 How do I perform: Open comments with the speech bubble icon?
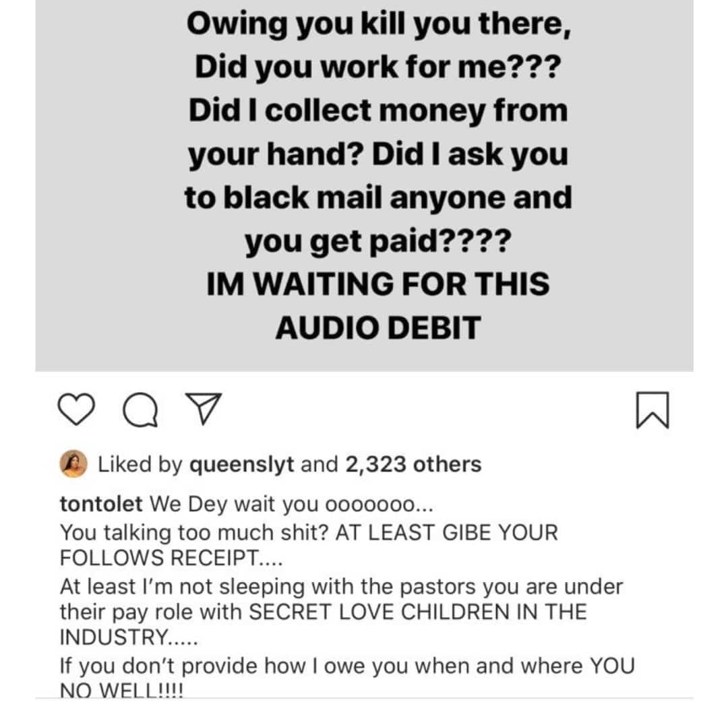138,410
